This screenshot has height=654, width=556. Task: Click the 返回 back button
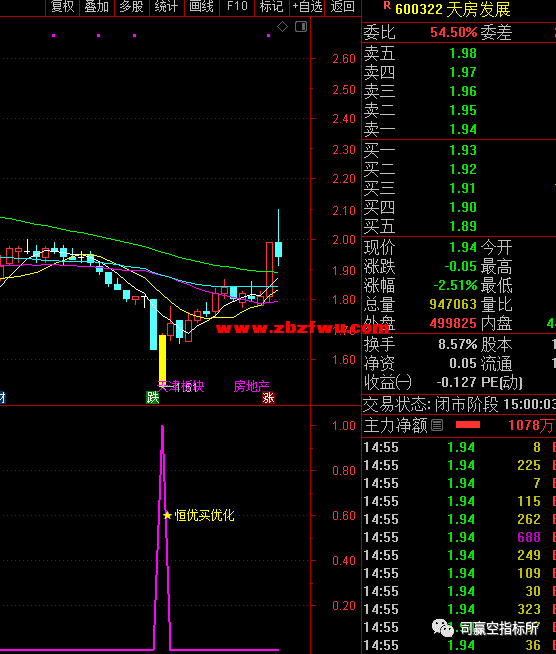click(343, 7)
